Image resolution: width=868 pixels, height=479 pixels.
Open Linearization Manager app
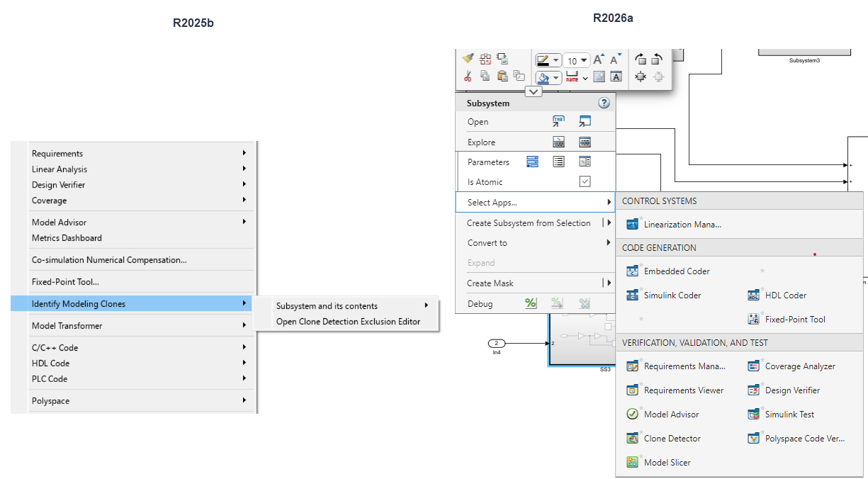(x=675, y=225)
